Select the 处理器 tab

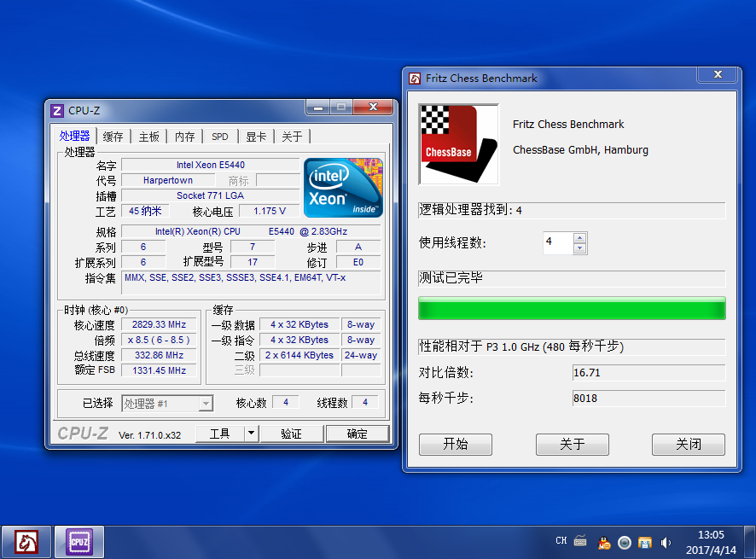pyautogui.click(x=75, y=136)
